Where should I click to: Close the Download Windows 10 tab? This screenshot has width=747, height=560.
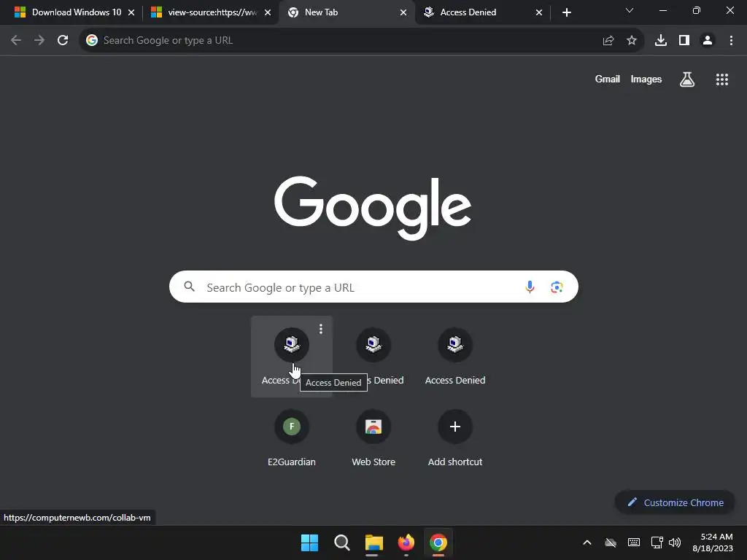[131, 13]
